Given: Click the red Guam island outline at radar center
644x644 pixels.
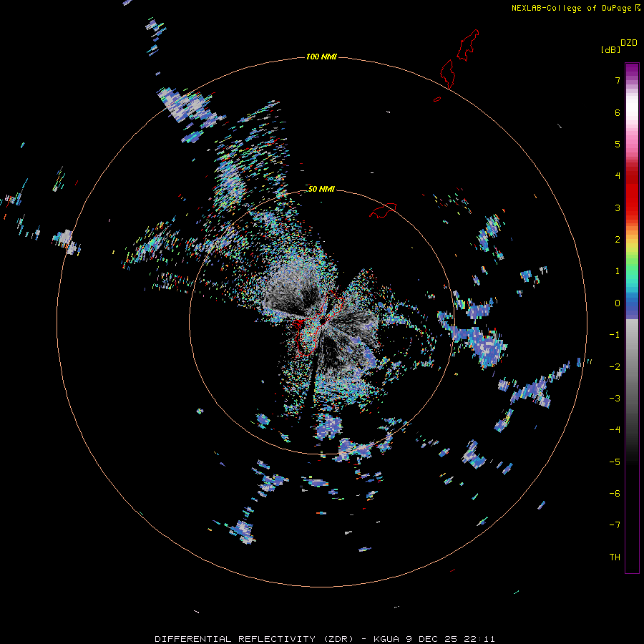Looking at the screenshot, I should point(320,323).
